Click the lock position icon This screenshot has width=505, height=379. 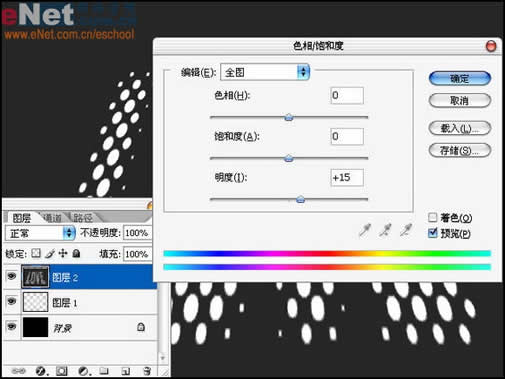click(x=63, y=254)
